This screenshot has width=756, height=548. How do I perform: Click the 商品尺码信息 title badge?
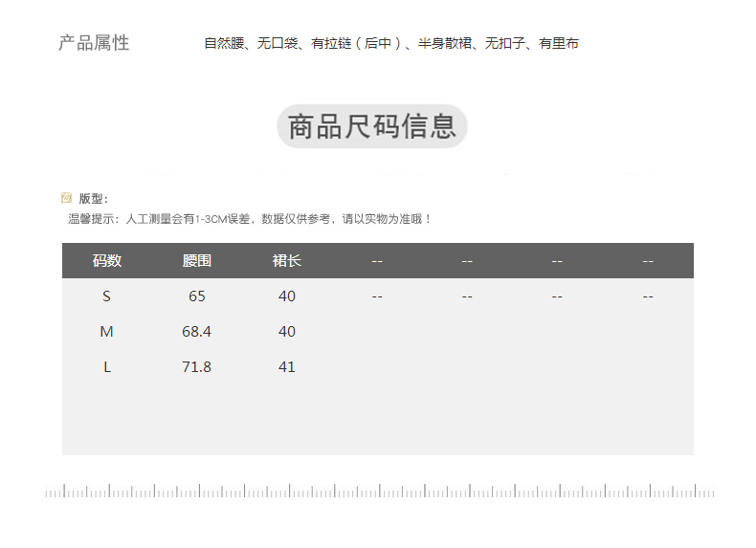point(372,126)
